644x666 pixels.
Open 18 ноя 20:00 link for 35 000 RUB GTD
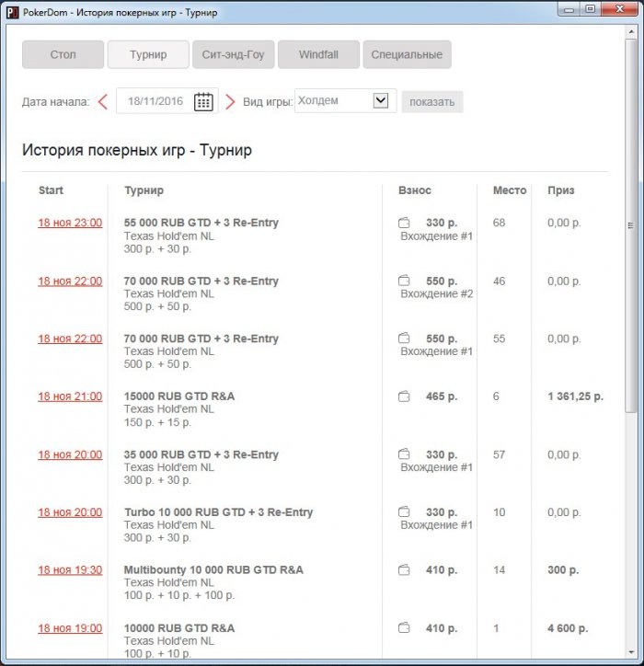tap(70, 455)
